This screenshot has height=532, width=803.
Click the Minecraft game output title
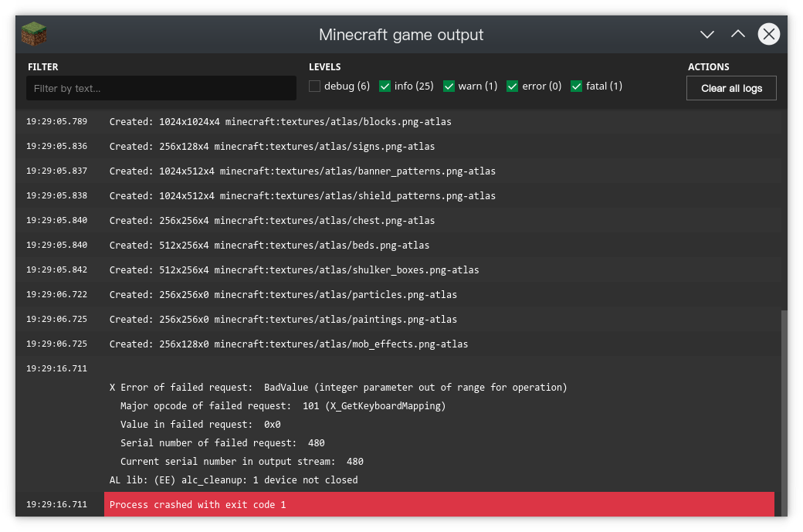(401, 35)
